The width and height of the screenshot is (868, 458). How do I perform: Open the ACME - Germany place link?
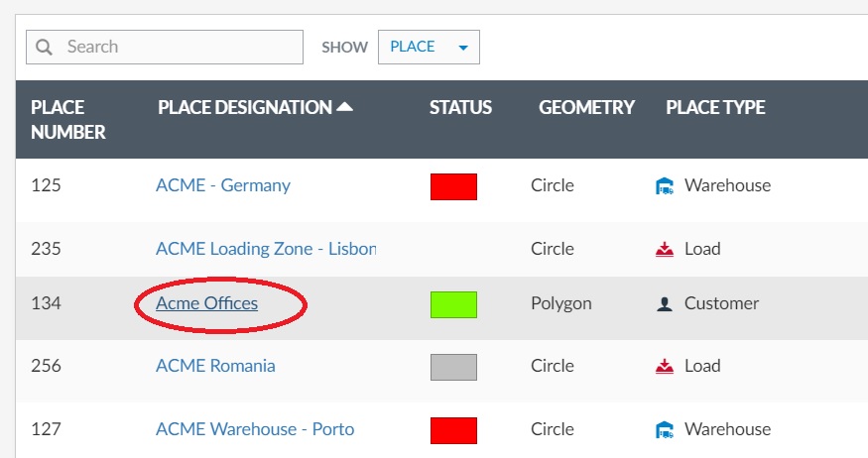pos(223,185)
